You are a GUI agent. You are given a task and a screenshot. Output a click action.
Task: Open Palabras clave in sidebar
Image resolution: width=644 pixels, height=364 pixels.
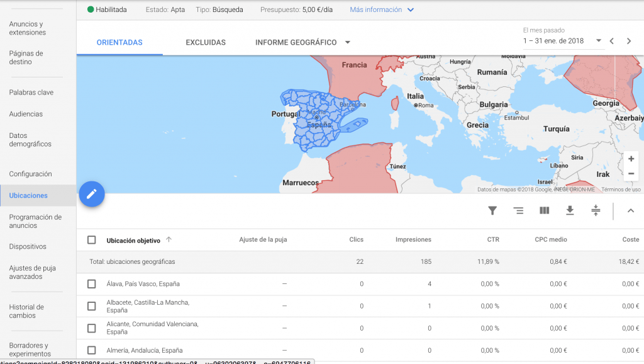31,92
